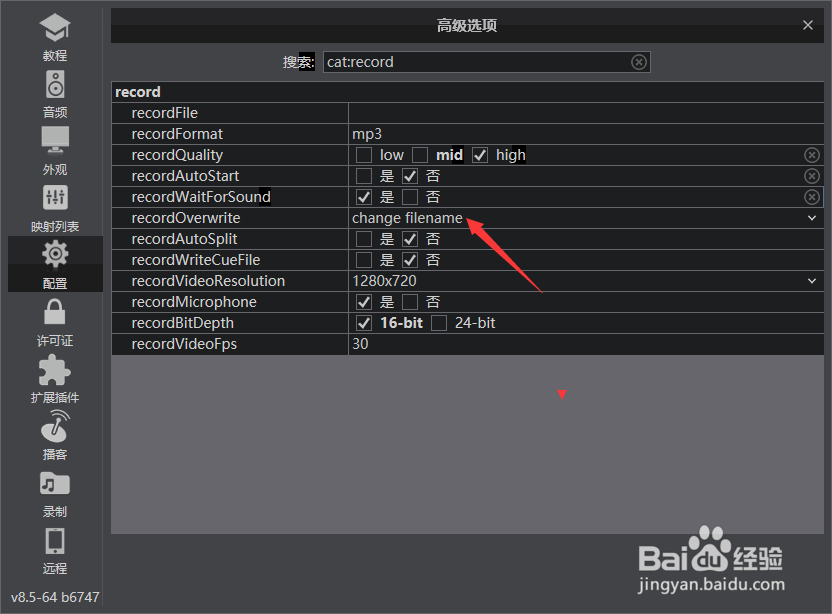Expand the recordOverwrite dropdown arrow
The width and height of the screenshot is (832, 614).
pyautogui.click(x=812, y=218)
